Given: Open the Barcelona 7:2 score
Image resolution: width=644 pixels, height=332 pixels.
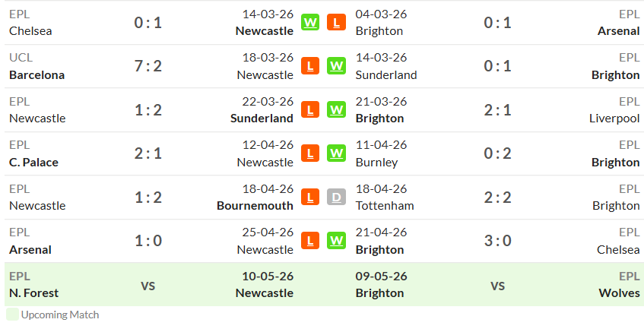Looking at the screenshot, I should [x=148, y=66].
